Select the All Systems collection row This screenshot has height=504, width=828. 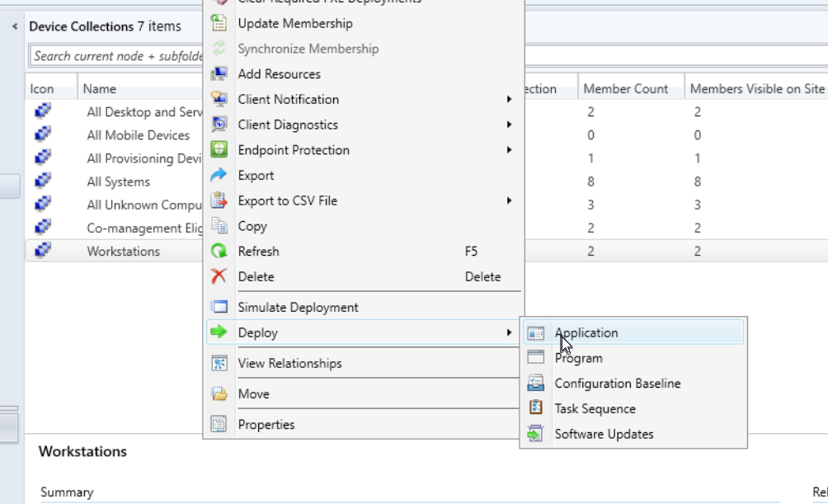[x=118, y=181]
